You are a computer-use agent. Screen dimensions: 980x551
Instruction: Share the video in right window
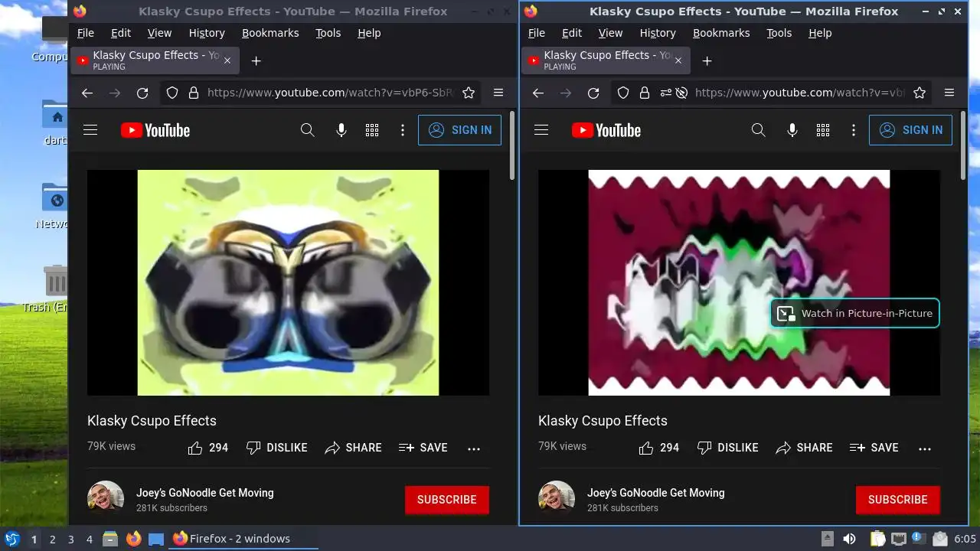pos(804,448)
